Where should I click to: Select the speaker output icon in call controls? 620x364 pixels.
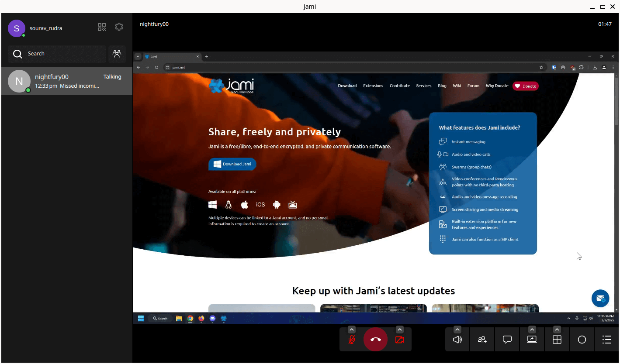457,339
